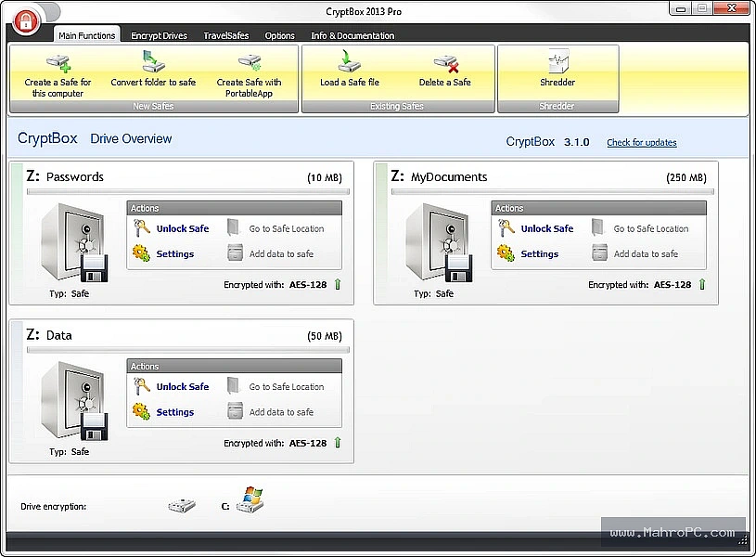
Task: Click Data safe capacity bar
Action: point(188,350)
